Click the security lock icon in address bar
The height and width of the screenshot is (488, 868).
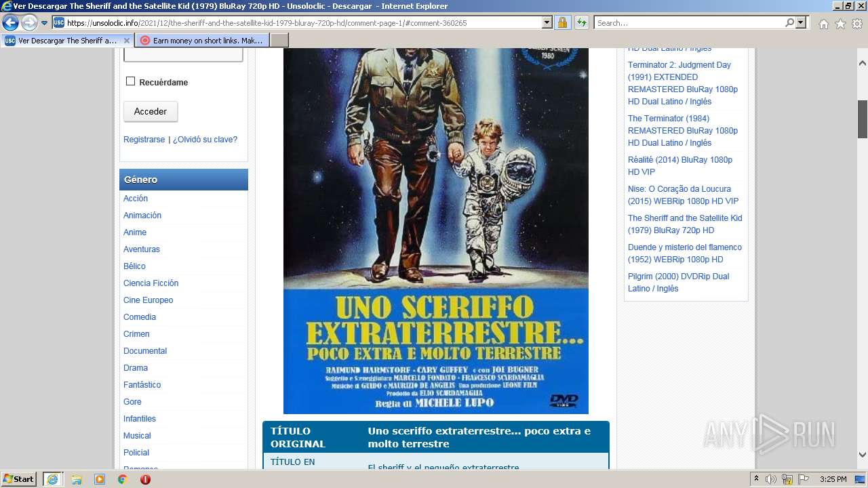coord(562,23)
